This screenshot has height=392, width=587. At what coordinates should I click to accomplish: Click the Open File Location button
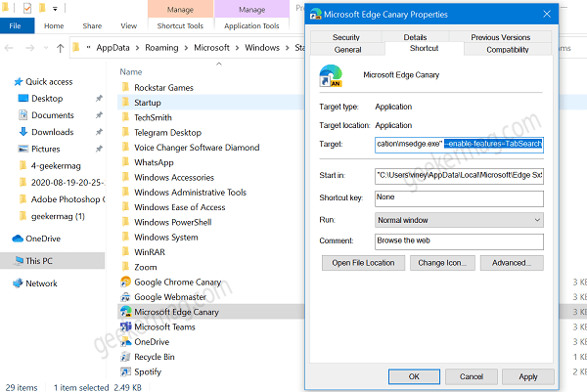coord(363,263)
